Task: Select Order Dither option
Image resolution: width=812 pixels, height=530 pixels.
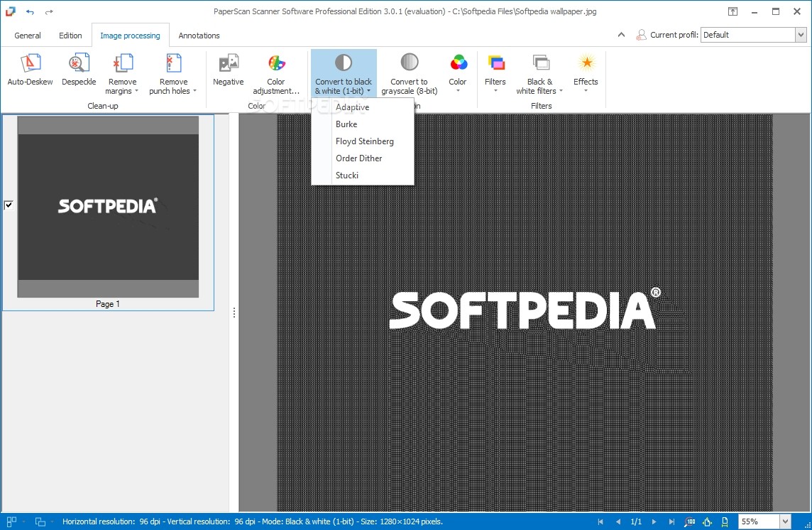Action: [363, 158]
